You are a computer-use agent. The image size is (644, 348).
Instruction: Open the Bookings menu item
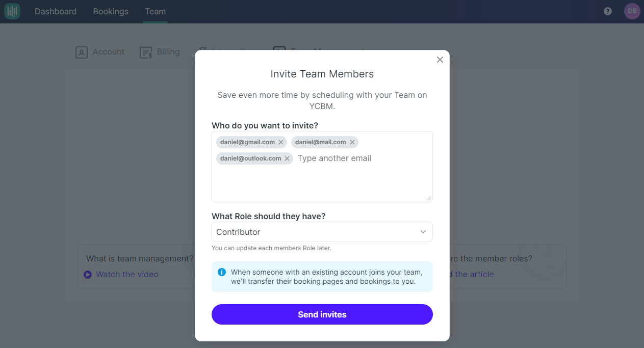pos(111,11)
